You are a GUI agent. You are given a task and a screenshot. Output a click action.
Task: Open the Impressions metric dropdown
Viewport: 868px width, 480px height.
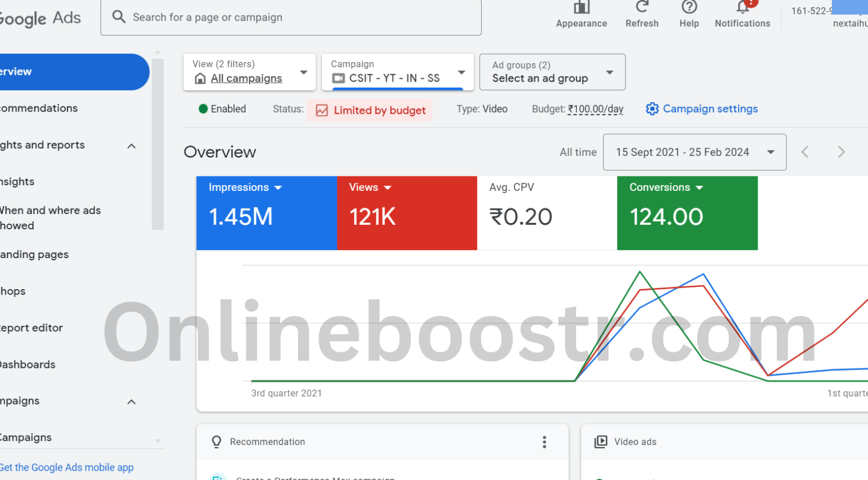(x=278, y=188)
